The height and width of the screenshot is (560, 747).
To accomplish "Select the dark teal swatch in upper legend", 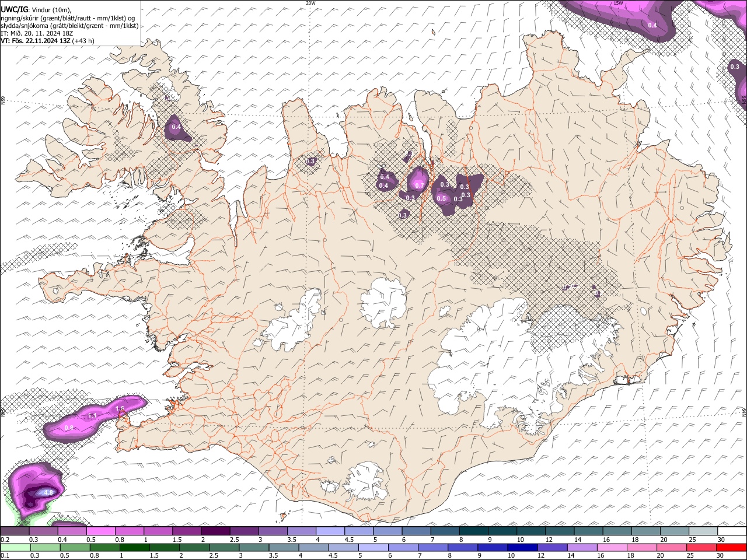I will pyautogui.click(x=473, y=531).
